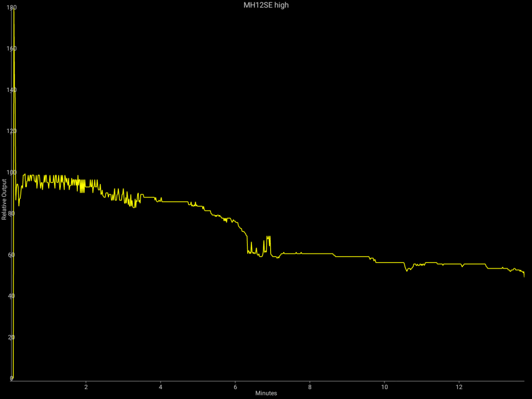Screen dimensions: 532x399
Task: Click the 20 tick label on y-axis
Action: [x=12, y=337]
